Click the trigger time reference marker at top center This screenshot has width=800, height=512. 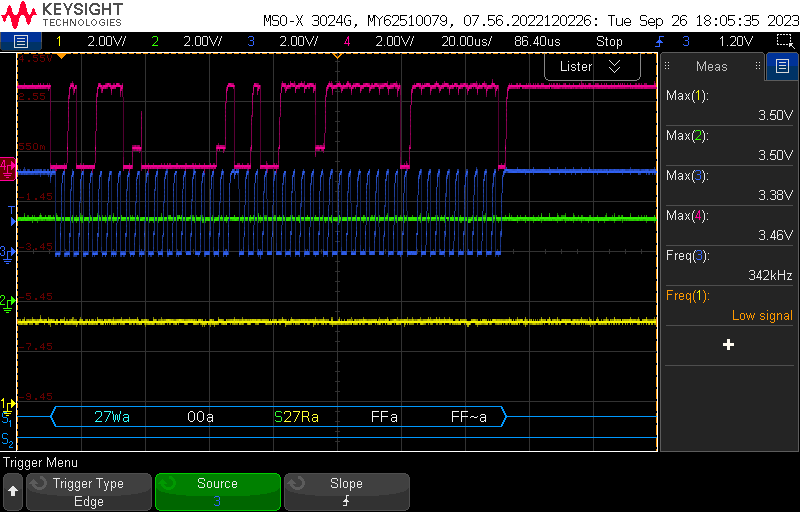[337, 55]
